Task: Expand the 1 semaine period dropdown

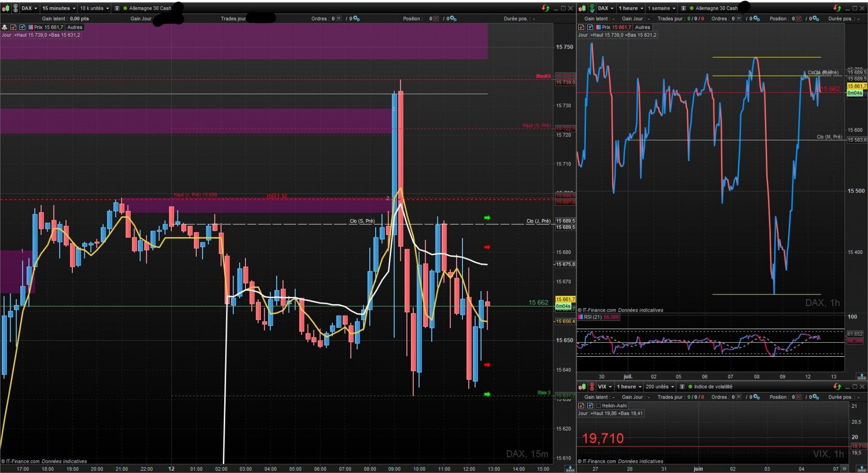Action: coord(661,8)
